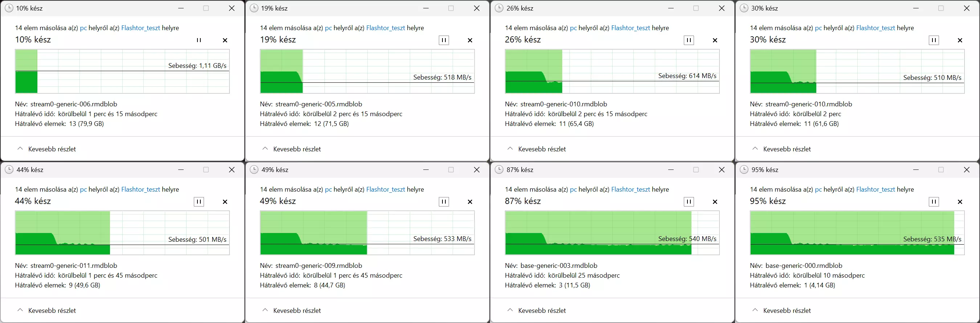Open Flashtor_teszt destination link in the 30% kész dialog
Screen dimensions: 980x323
point(875,28)
